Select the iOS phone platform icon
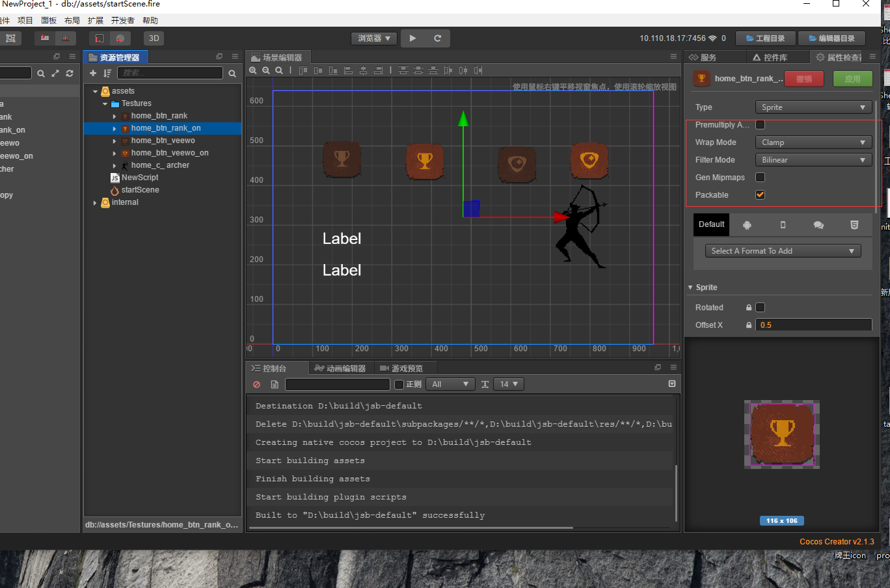This screenshot has width=890, height=588. pos(783,224)
